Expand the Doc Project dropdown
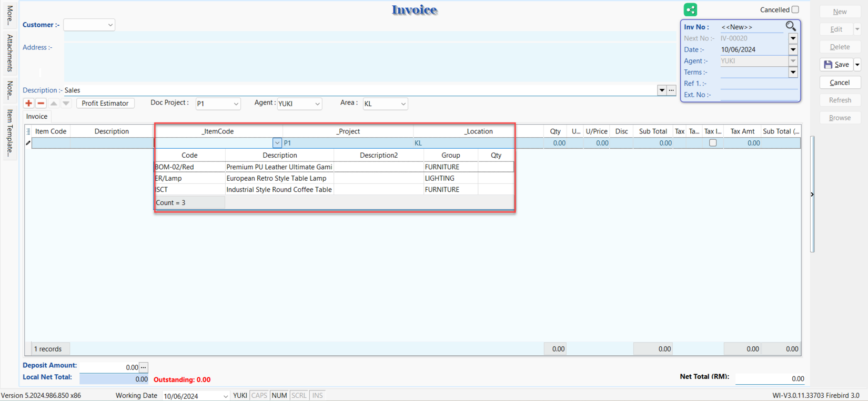The image size is (868, 401). click(x=236, y=104)
